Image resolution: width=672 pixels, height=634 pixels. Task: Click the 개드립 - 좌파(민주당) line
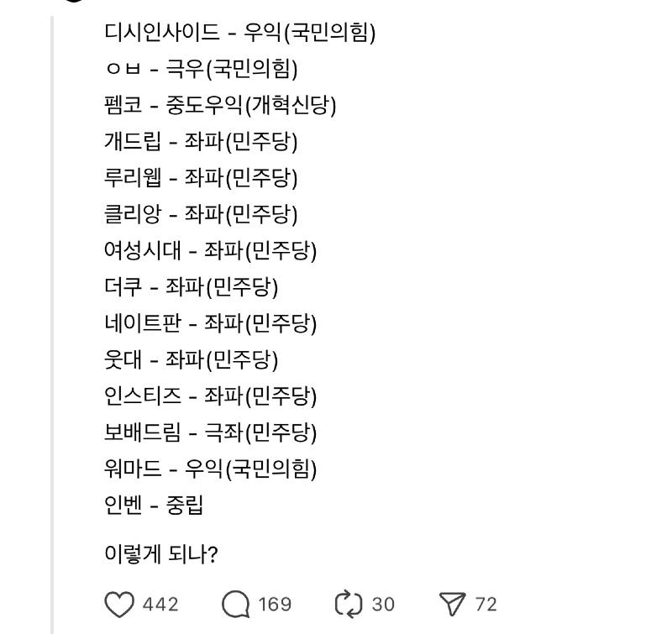pos(201,141)
